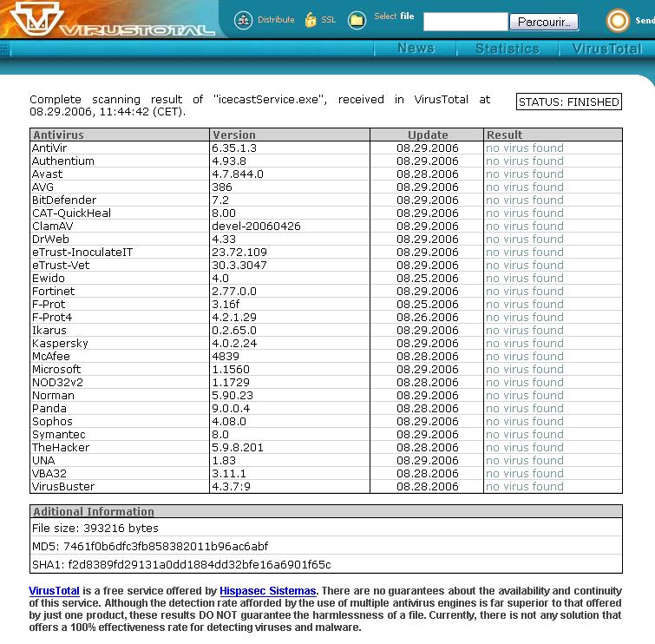655x644 pixels.
Task: Click the CAT-QuickHeal row name
Action: 71,214
